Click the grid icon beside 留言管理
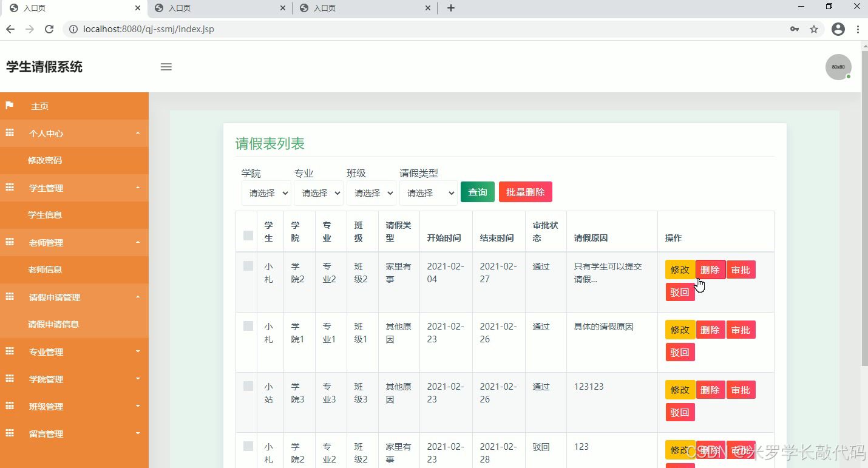 pos(8,433)
